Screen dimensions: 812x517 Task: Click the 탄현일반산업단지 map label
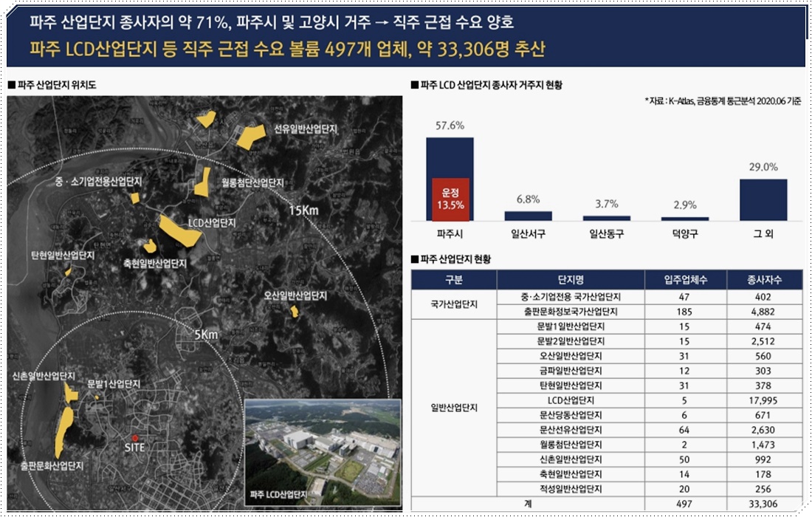pos(63,256)
